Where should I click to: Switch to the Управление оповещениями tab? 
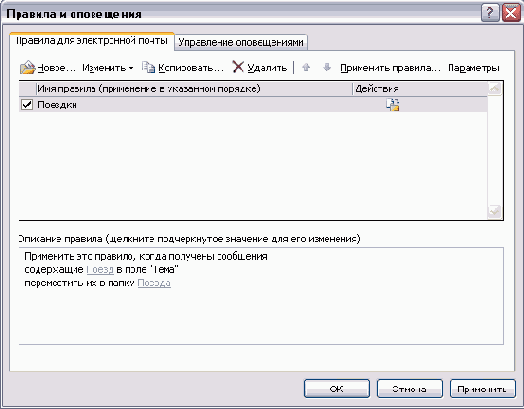(241, 42)
